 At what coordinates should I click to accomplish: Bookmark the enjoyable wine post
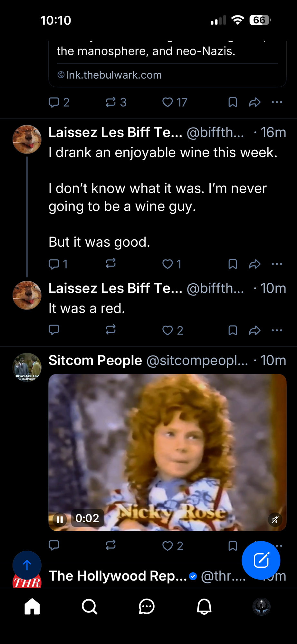click(x=233, y=264)
